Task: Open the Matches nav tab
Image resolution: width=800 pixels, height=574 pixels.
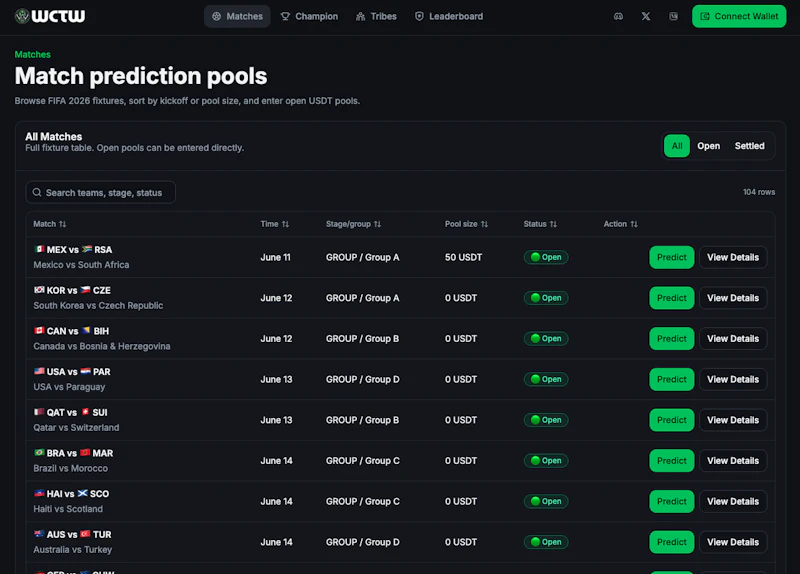Action: point(237,16)
